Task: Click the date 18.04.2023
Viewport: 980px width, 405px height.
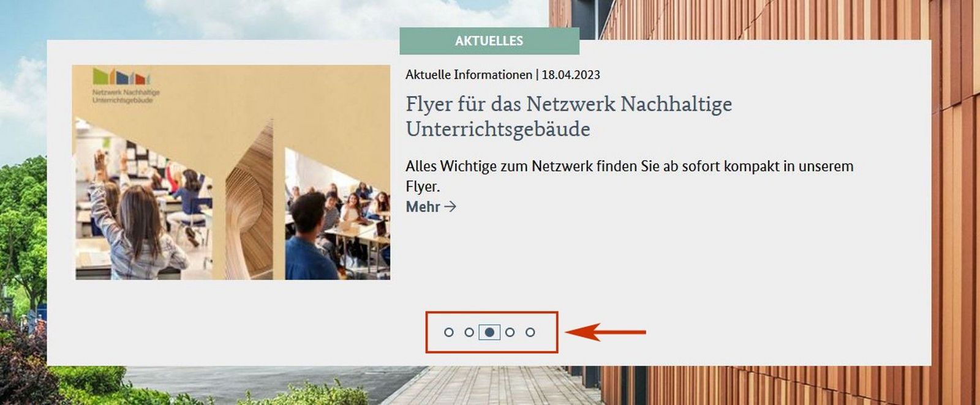Action: click(x=571, y=75)
